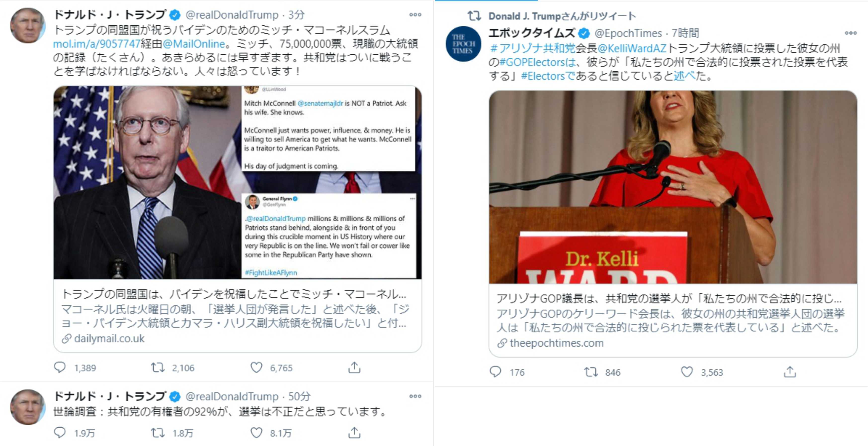The height and width of the screenshot is (446, 868).
Task: Share the Epoch Times tweet
Action: 790,372
